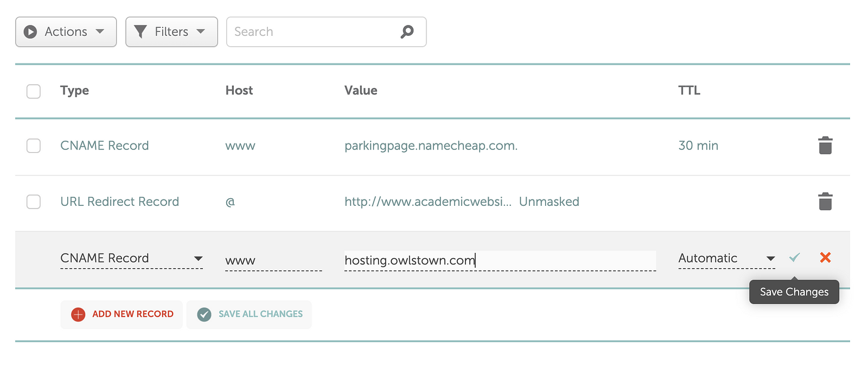Click the Value column header
The image size is (868, 365).
(x=361, y=90)
